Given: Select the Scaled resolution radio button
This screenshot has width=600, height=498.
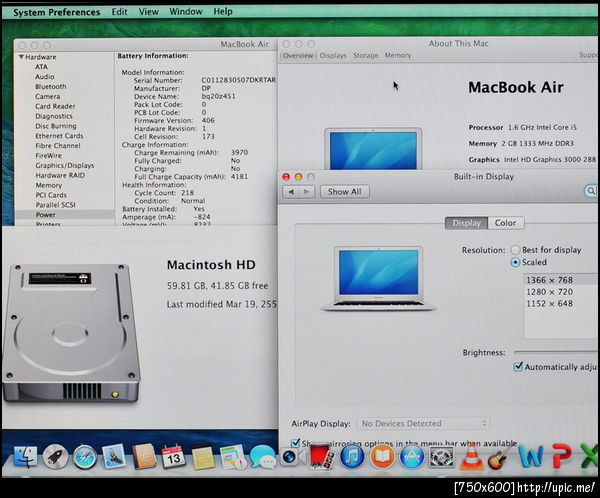Looking at the screenshot, I should pos(515,262).
